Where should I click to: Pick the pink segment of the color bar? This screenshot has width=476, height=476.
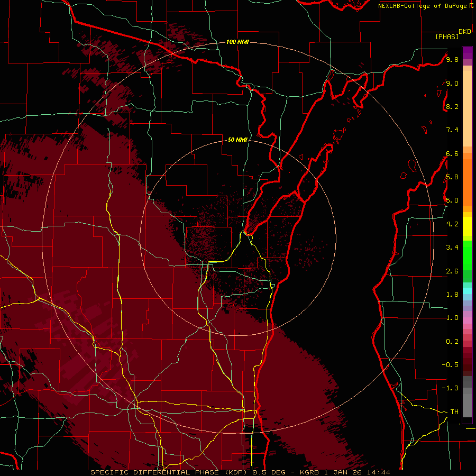tap(467, 321)
